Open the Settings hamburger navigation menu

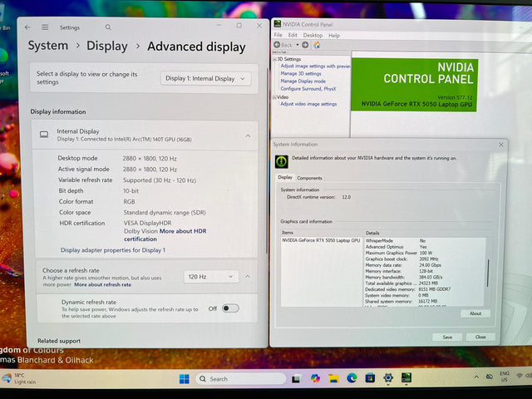(x=45, y=27)
